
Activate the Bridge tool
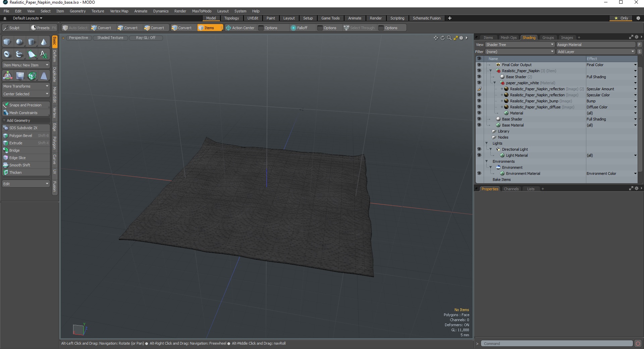tap(26, 150)
